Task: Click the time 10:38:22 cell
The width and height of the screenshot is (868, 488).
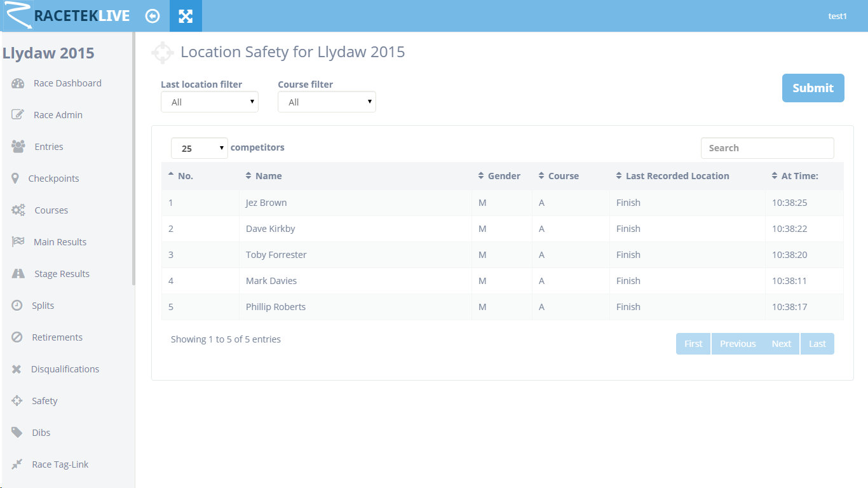Action: click(804, 229)
